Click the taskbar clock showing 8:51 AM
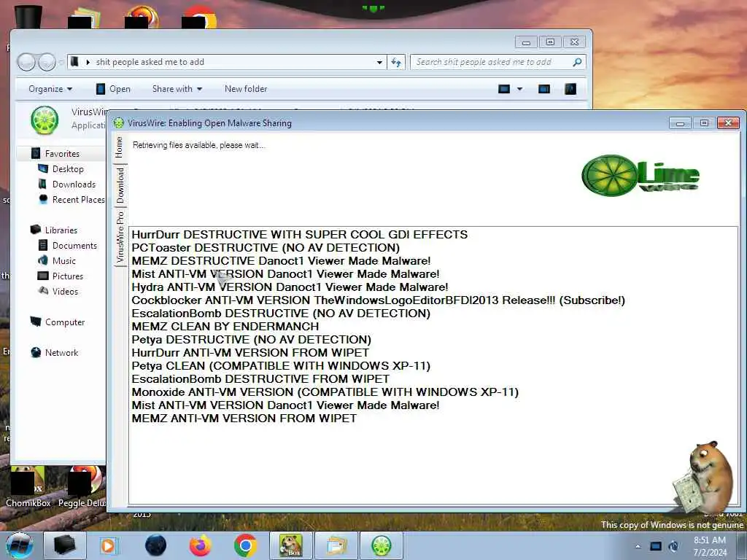Screen dimensions: 747x560 coord(710,546)
